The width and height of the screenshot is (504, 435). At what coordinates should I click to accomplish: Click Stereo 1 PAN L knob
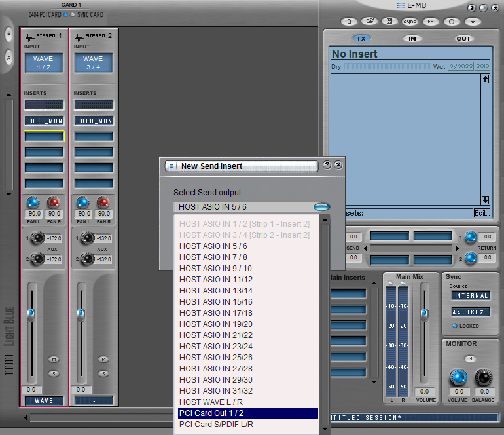33,202
